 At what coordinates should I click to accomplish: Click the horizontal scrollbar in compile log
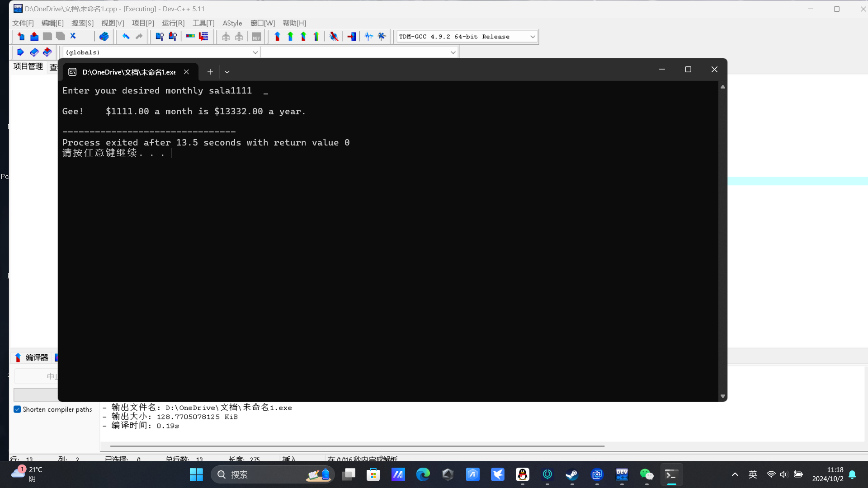(x=357, y=446)
